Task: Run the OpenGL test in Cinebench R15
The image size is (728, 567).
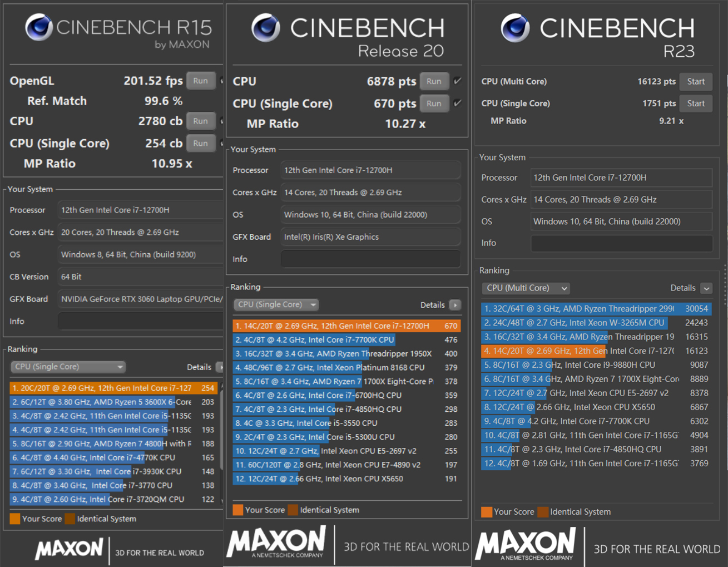Action: pos(201,81)
